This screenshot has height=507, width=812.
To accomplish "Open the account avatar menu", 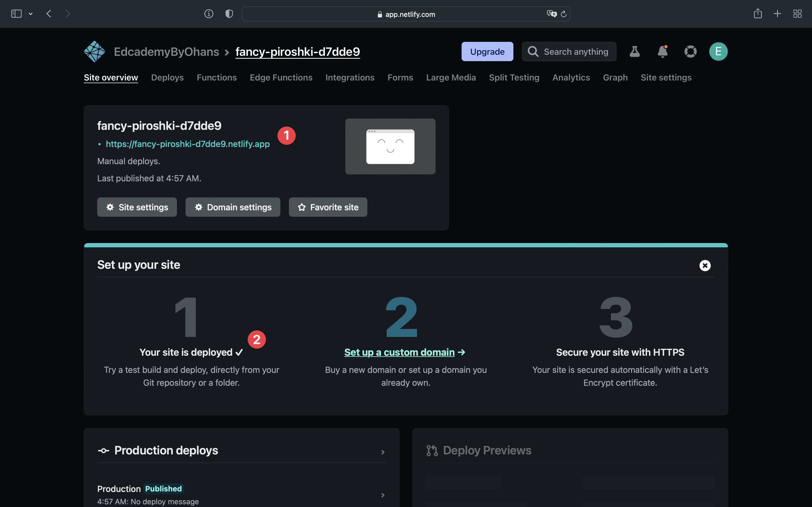I will click(718, 51).
